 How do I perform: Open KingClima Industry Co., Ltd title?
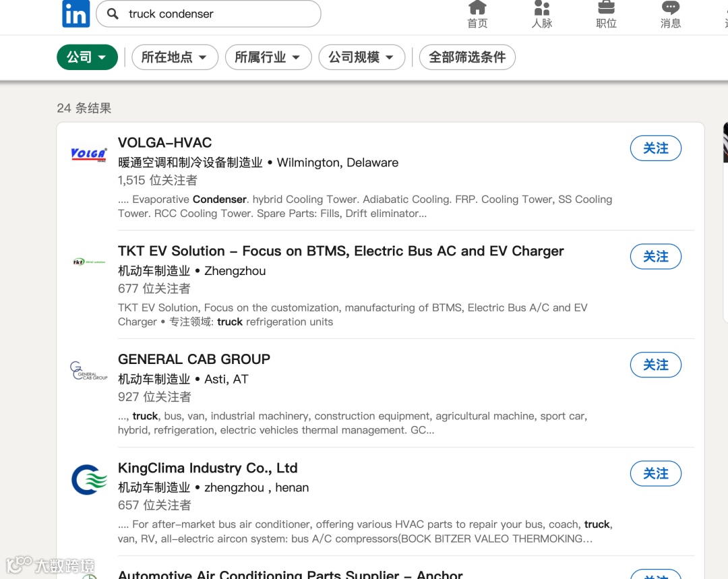point(208,468)
